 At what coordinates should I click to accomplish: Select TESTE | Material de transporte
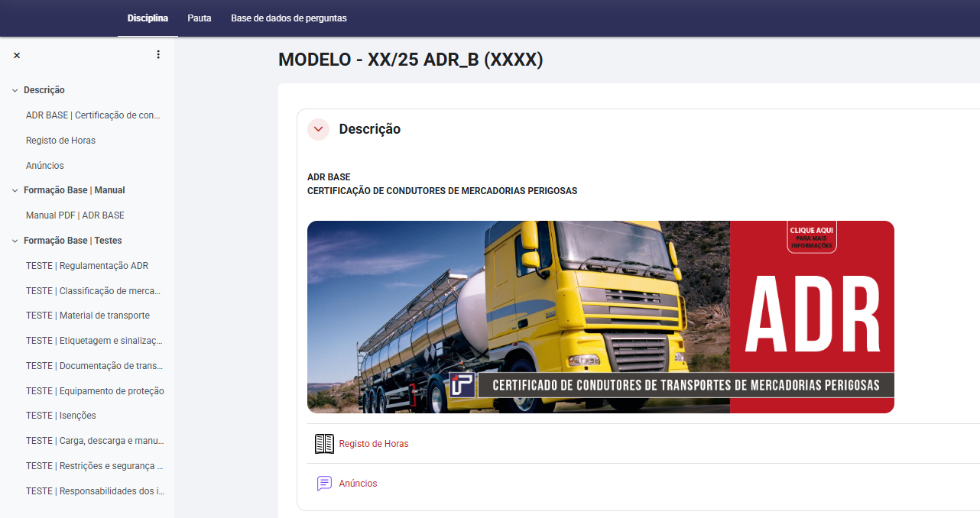tap(88, 316)
